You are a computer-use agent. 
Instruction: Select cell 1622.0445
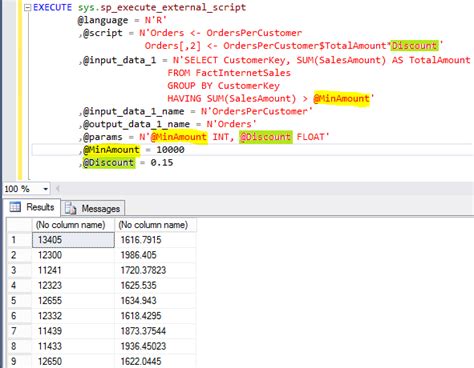pyautogui.click(x=155, y=361)
